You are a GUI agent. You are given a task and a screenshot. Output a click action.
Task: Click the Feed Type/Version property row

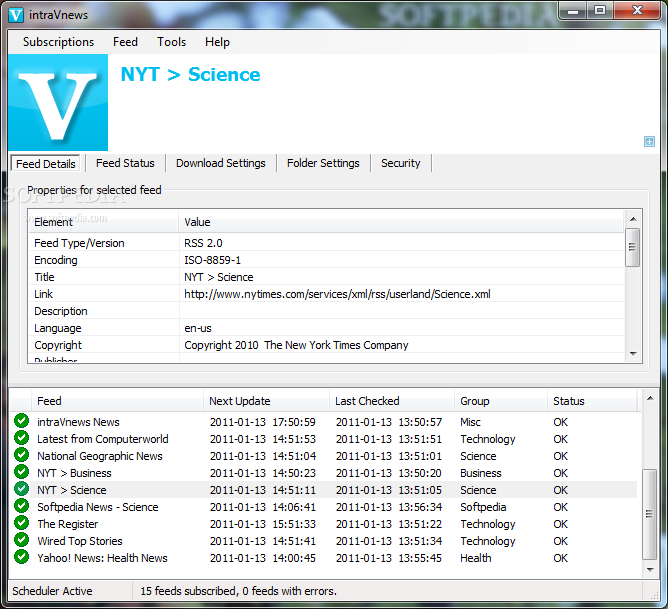tap(326, 243)
